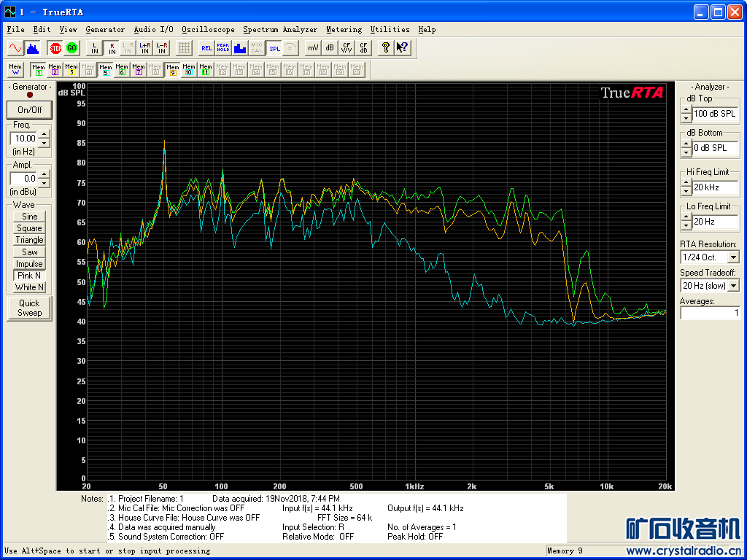Select the Saw wave button
Image resolution: width=747 pixels, height=560 pixels.
[29, 252]
